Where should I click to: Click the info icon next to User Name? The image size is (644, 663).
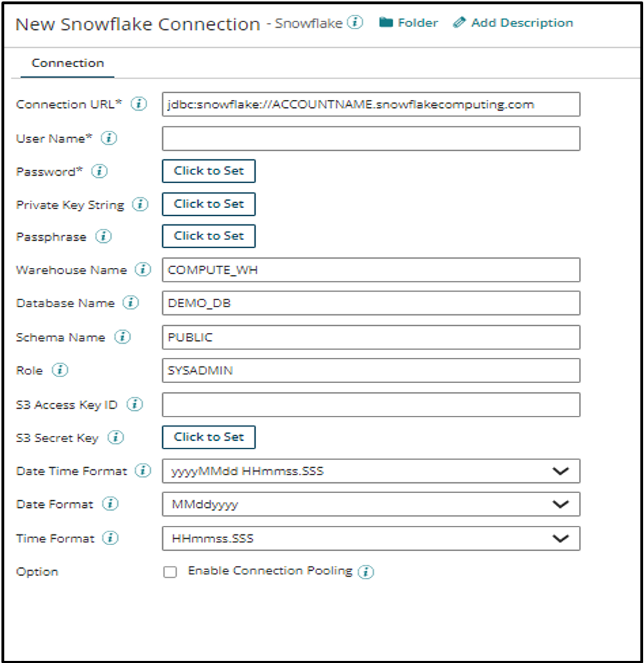(109, 139)
